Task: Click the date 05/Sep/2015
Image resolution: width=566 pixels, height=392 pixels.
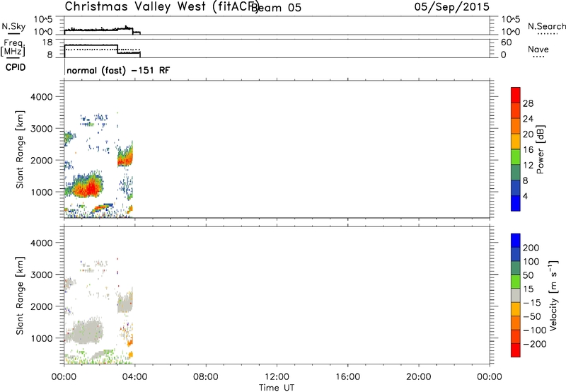Action: 451,7
